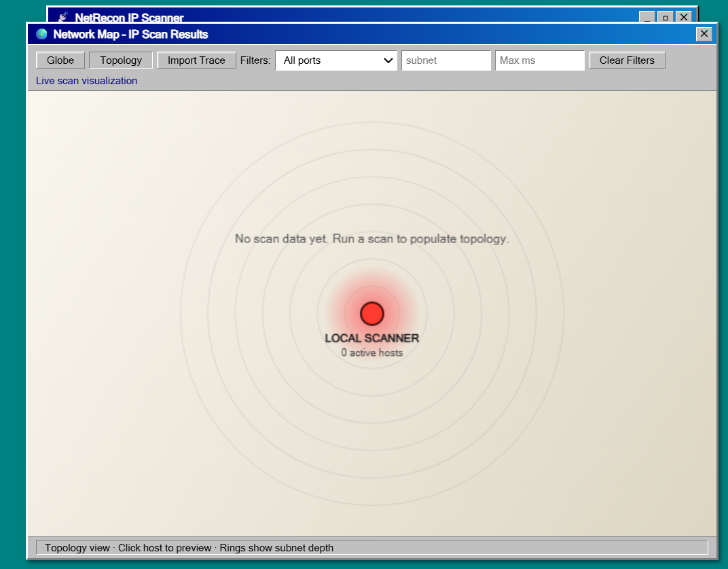
Task: Clear all filters with Clear Filters
Action: point(627,60)
